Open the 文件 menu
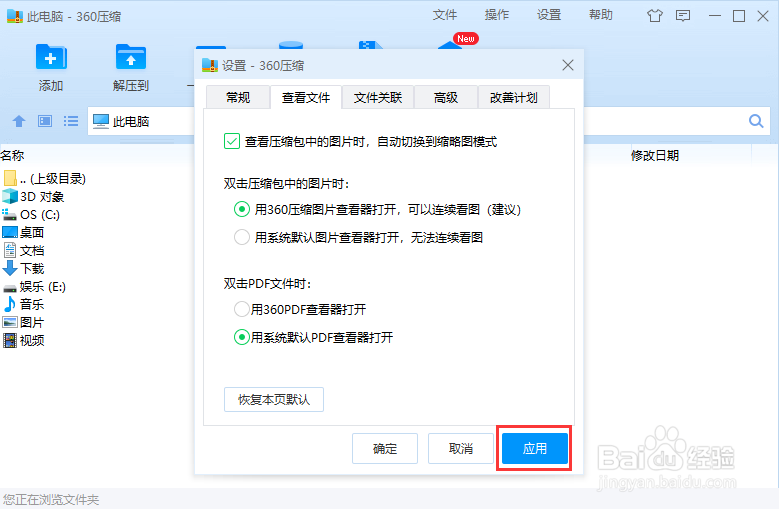Screen dimensions: 779x509 pos(445,15)
